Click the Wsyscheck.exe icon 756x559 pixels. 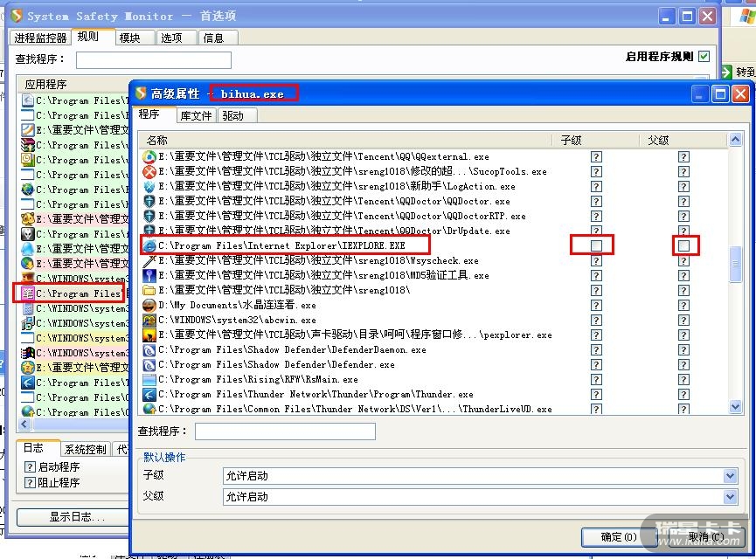pos(149,260)
